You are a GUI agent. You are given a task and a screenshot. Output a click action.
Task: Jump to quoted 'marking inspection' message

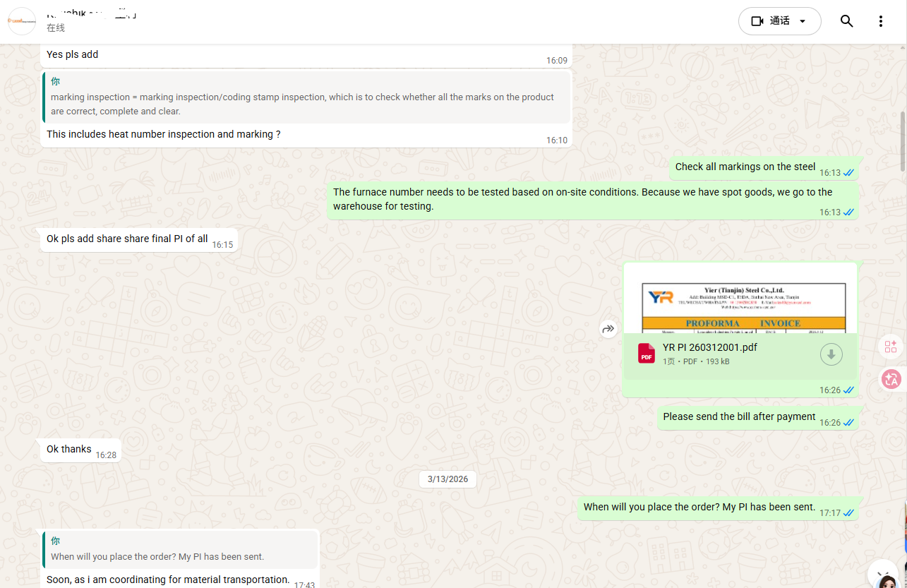(306, 97)
